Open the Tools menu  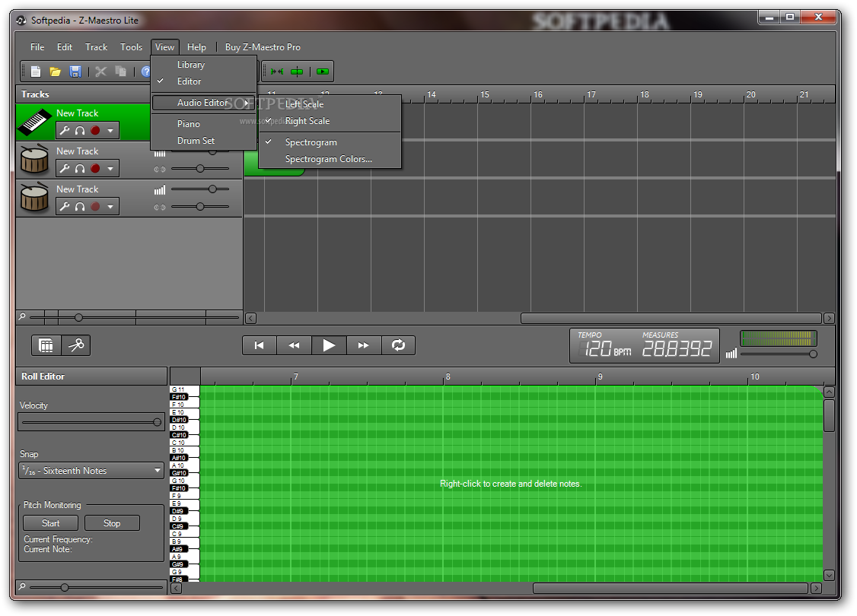pyautogui.click(x=131, y=47)
